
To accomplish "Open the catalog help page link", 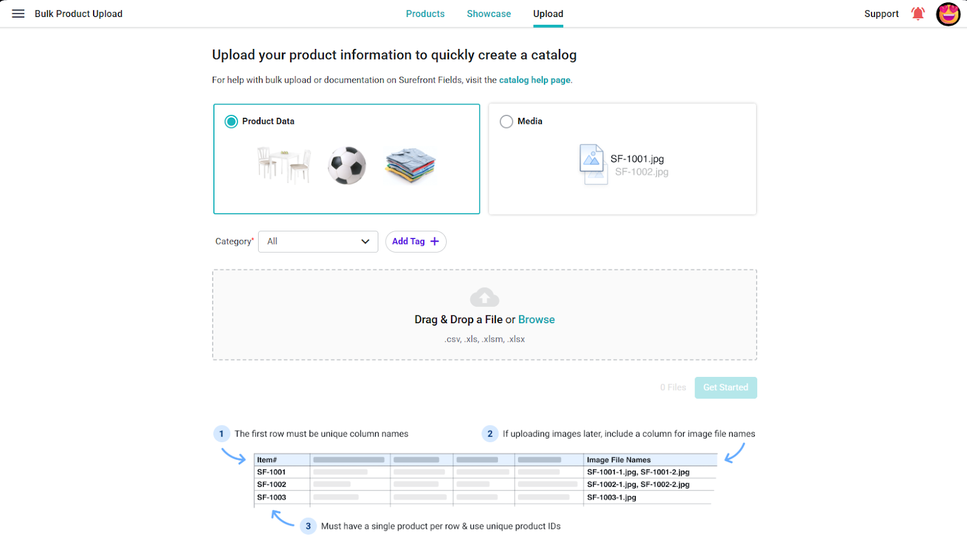I will 535,80.
